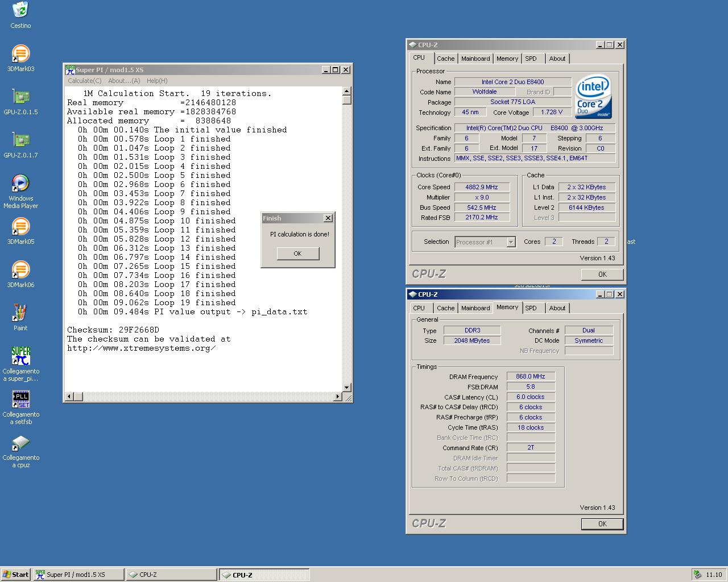The image size is (728, 582).
Task: Click the memory Size 2048 MBytes field
Action: pos(472,340)
